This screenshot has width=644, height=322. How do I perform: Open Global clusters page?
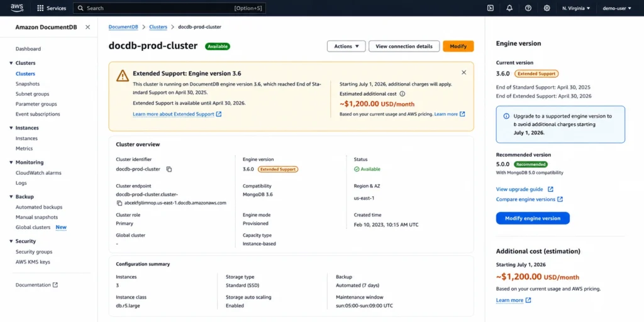(33, 228)
